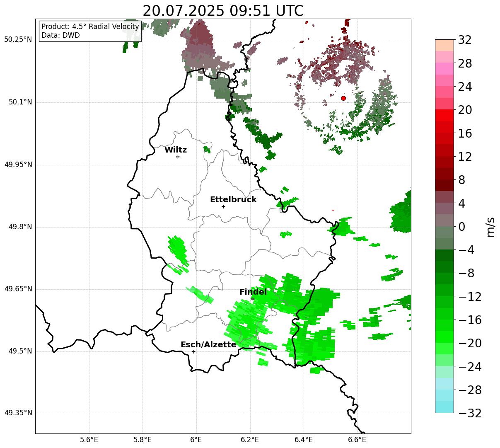Click the colorbar tick value −8
500x448 pixels.
[x=466, y=274]
